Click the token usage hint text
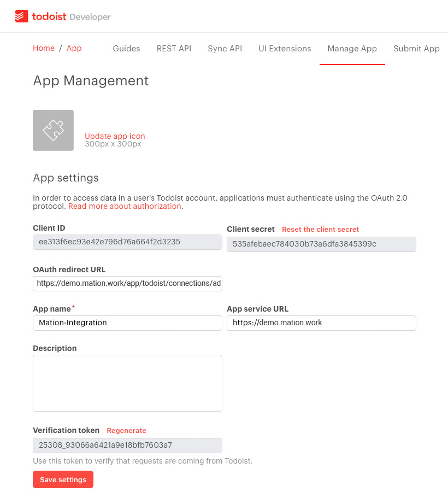 click(x=143, y=461)
